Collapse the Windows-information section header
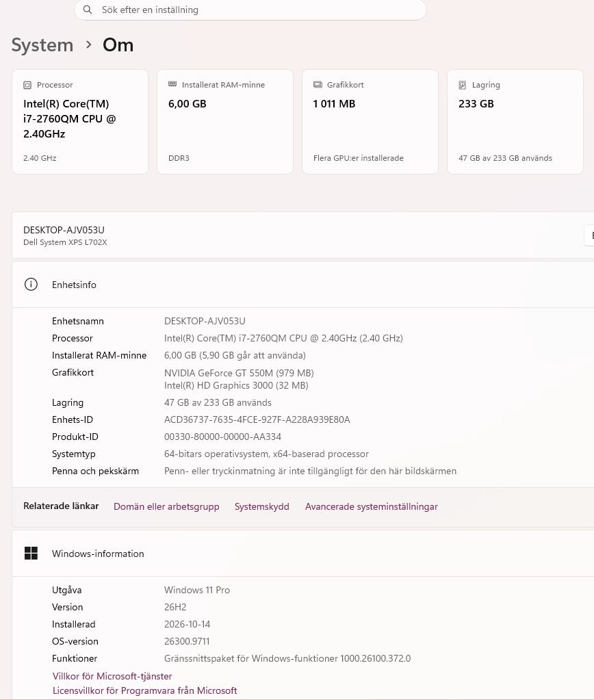Screen dimensions: 594x700 302,553
